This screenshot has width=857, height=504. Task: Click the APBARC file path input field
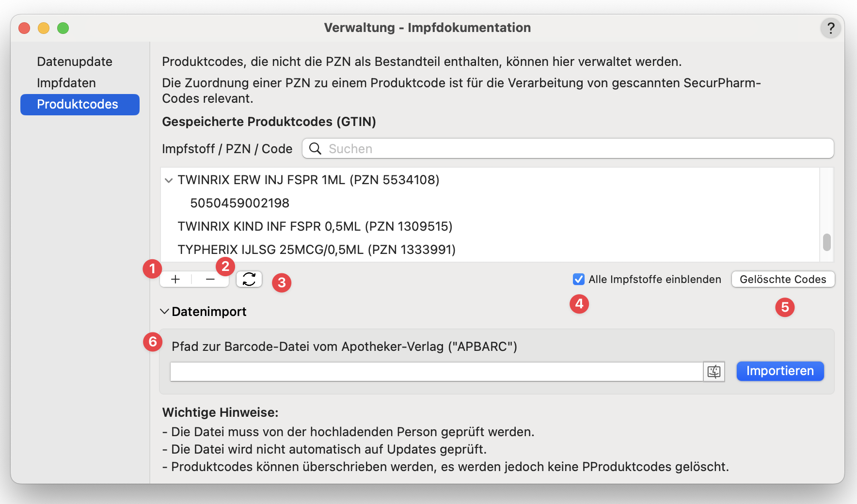(436, 372)
